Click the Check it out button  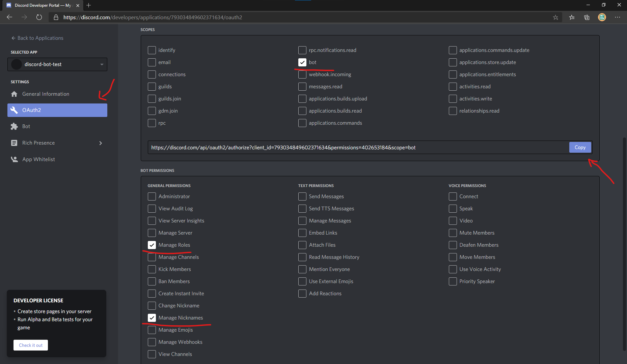(31, 345)
